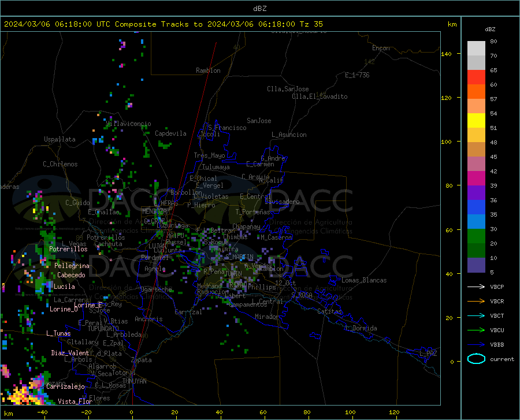The image size is (520, 420).
Task: Click the 'VBBB' legend label
Action: click(x=497, y=345)
